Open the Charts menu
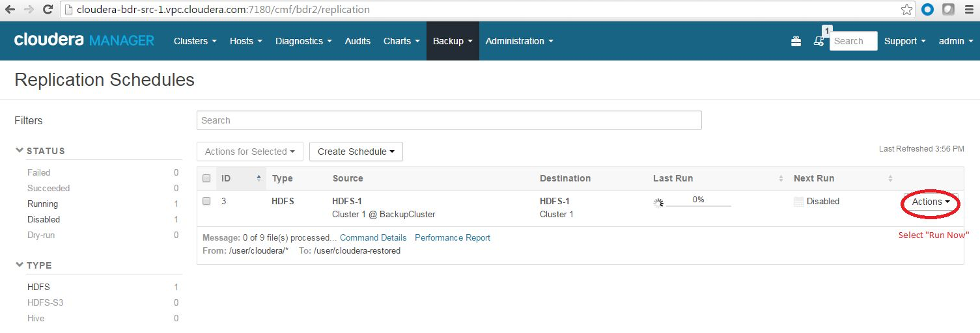This screenshot has width=980, height=333. coord(402,41)
